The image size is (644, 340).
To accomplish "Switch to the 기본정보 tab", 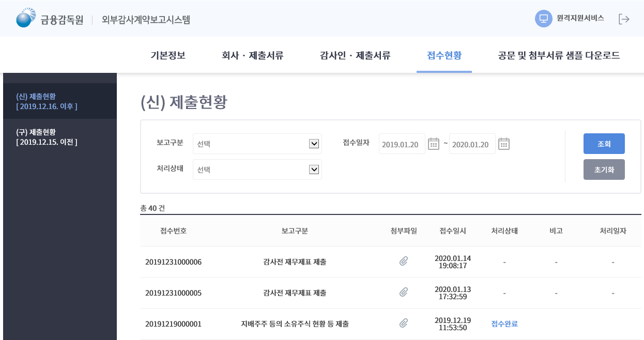I will point(168,55).
